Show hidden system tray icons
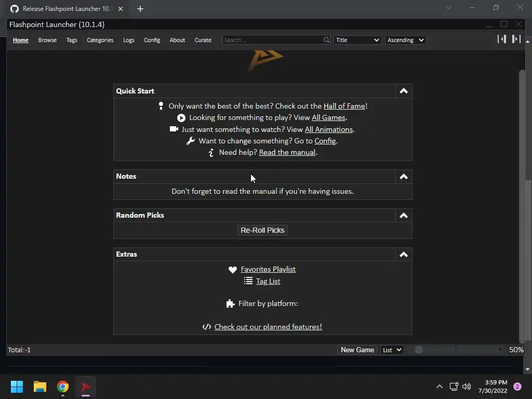The width and height of the screenshot is (532, 399). click(440, 387)
